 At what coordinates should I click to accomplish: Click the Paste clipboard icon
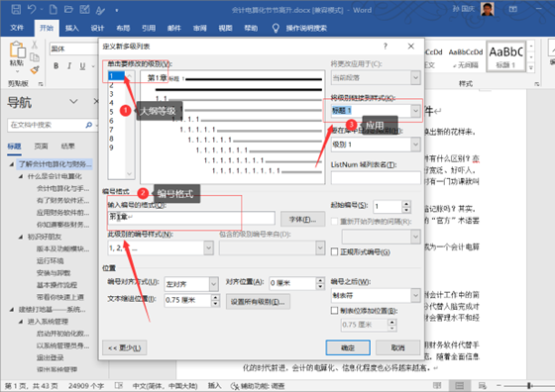pyautogui.click(x=17, y=49)
